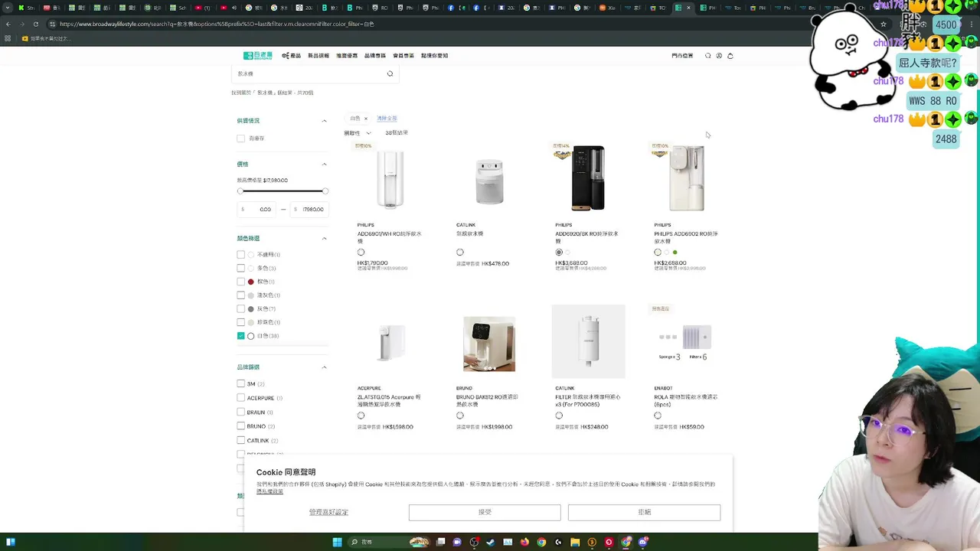Open the account profile icon in header

(719, 56)
